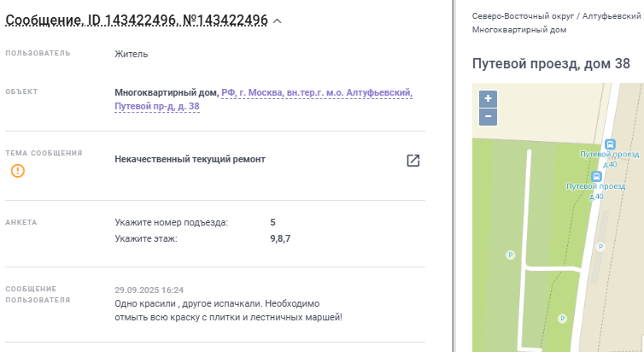Click the user message text

tap(227, 311)
